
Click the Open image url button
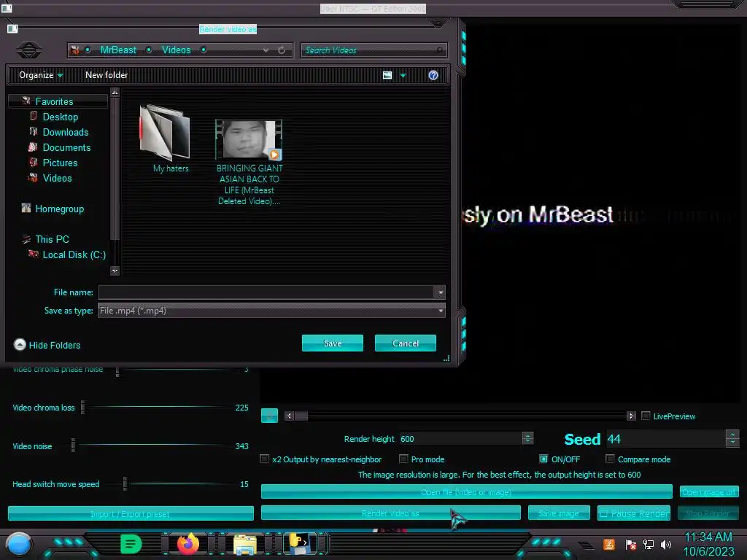(x=709, y=491)
